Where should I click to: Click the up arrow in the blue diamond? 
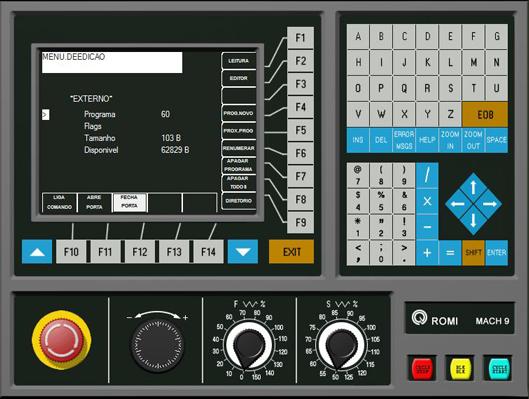point(473,188)
